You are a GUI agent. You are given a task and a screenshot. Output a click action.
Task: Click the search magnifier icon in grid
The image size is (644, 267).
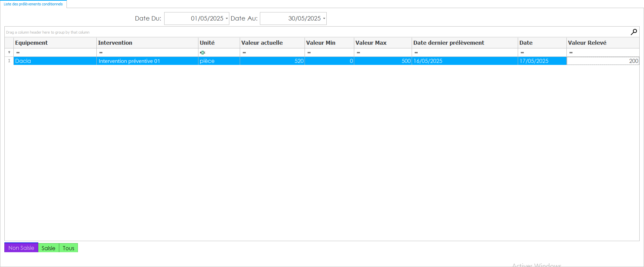(x=634, y=32)
